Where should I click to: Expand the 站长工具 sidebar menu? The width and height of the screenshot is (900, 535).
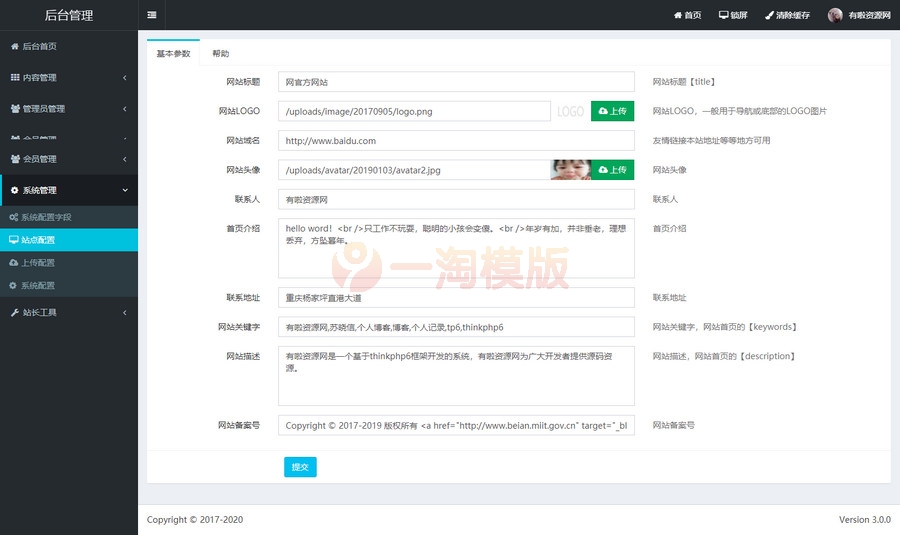68,312
